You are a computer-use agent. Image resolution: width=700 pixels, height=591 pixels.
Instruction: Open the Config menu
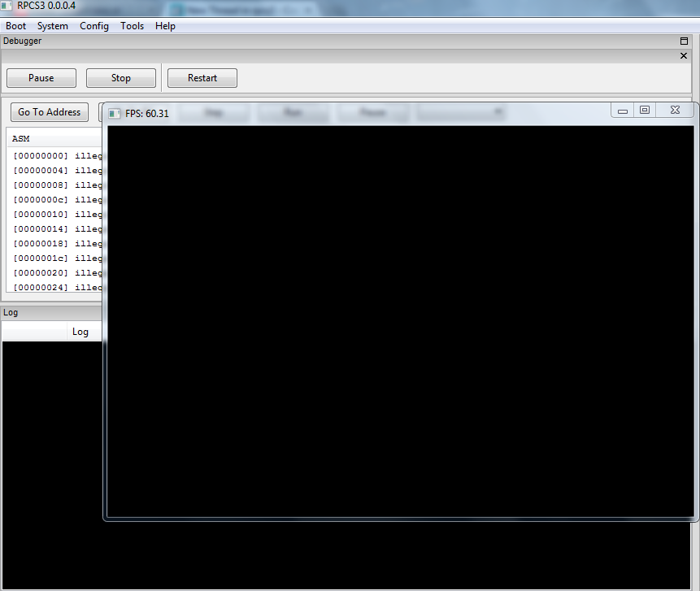pyautogui.click(x=94, y=26)
